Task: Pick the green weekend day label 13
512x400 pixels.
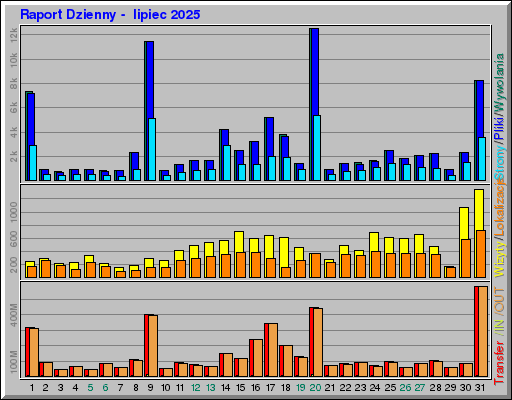Action: [x=210, y=388]
